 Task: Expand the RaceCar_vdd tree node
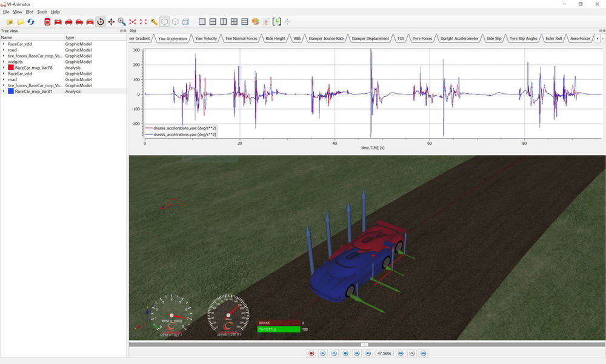(4, 44)
